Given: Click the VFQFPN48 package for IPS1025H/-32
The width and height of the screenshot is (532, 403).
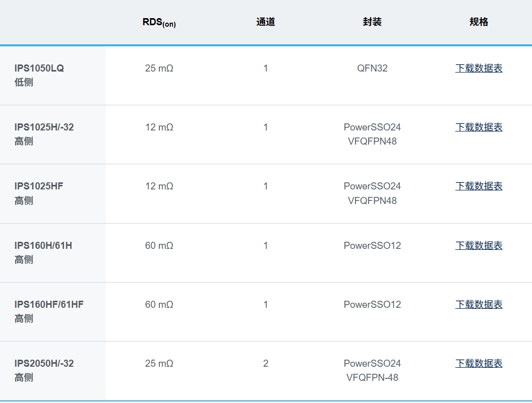Looking at the screenshot, I should (372, 142).
